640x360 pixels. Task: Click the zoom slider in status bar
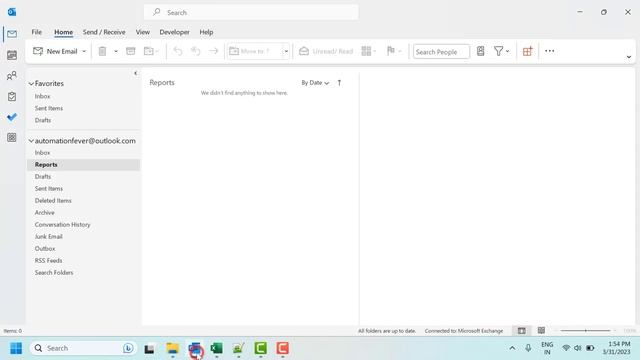(x=586, y=331)
